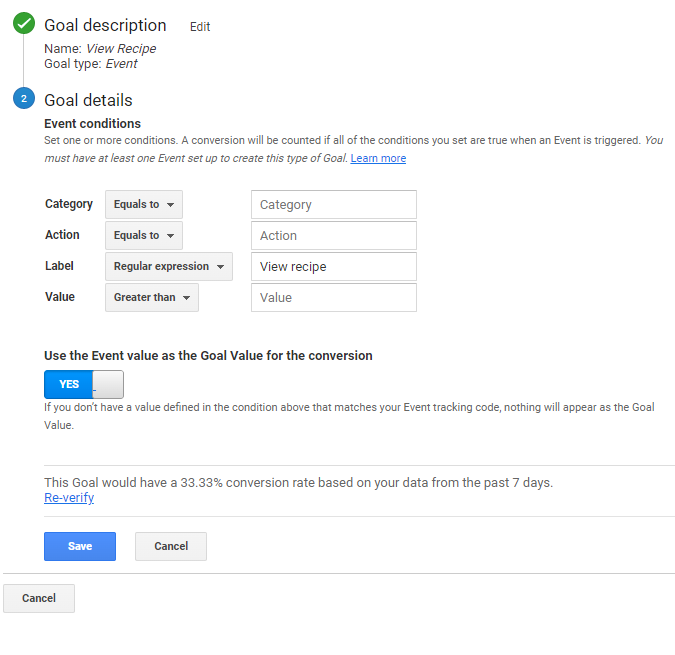This screenshot has height=655, width=675.
Task: Click the Label field containing View recipe
Action: pos(333,266)
